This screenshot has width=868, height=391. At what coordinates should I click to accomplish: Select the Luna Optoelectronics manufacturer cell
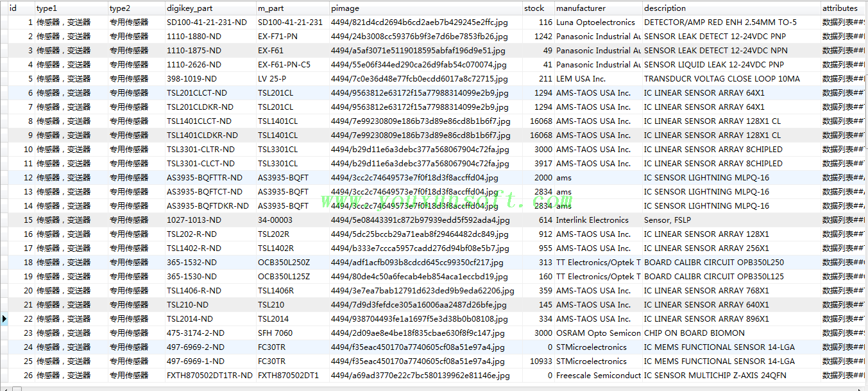click(598, 22)
